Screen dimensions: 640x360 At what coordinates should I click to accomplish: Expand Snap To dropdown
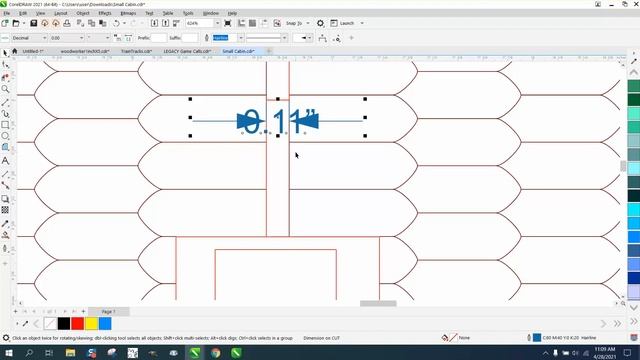coord(308,23)
